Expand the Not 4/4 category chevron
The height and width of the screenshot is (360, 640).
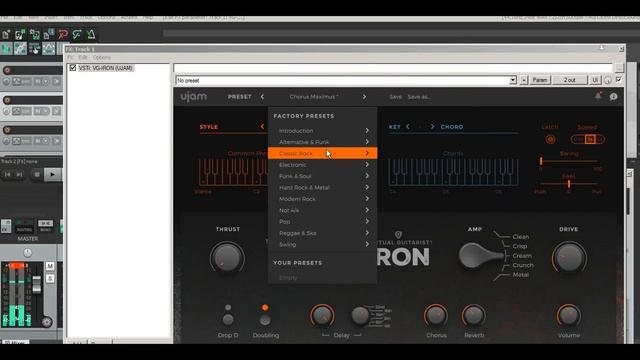pos(367,210)
